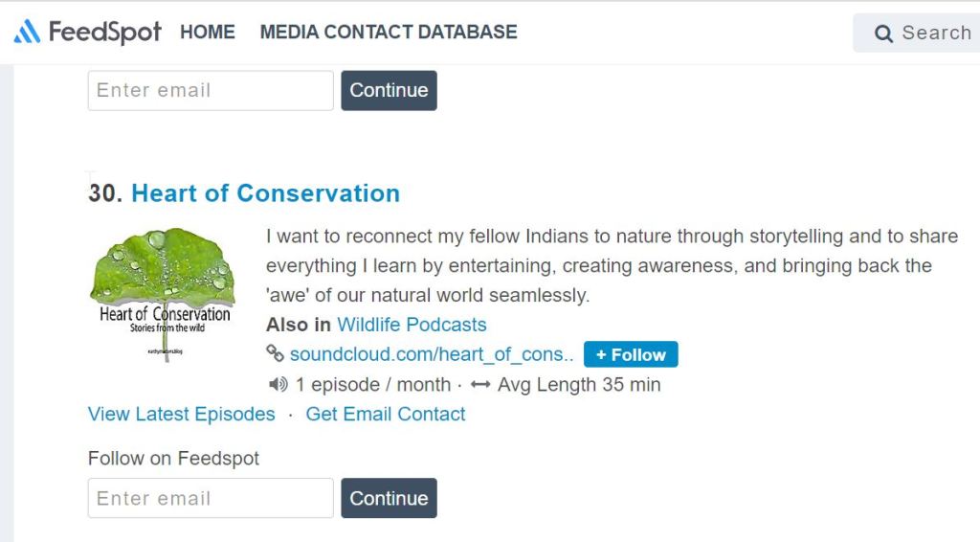Select Get Email Contact link
This screenshot has width=980, height=542.
click(x=386, y=415)
